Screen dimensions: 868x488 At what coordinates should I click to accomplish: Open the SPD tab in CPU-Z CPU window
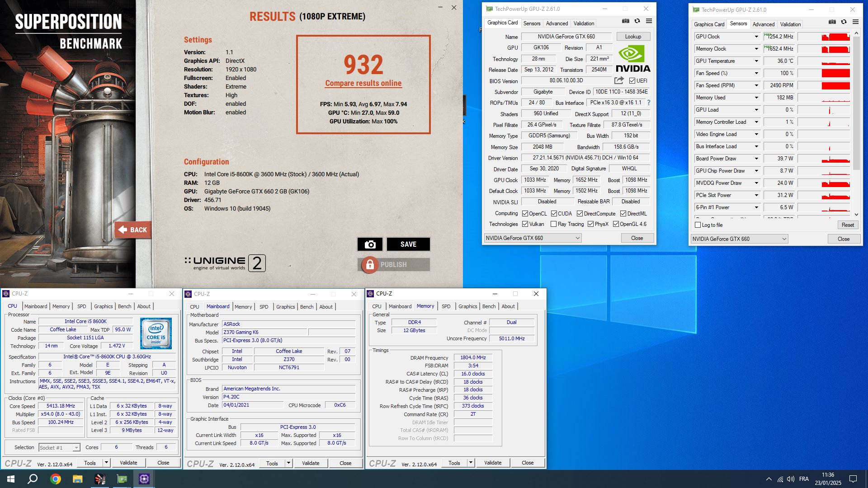[82, 306]
